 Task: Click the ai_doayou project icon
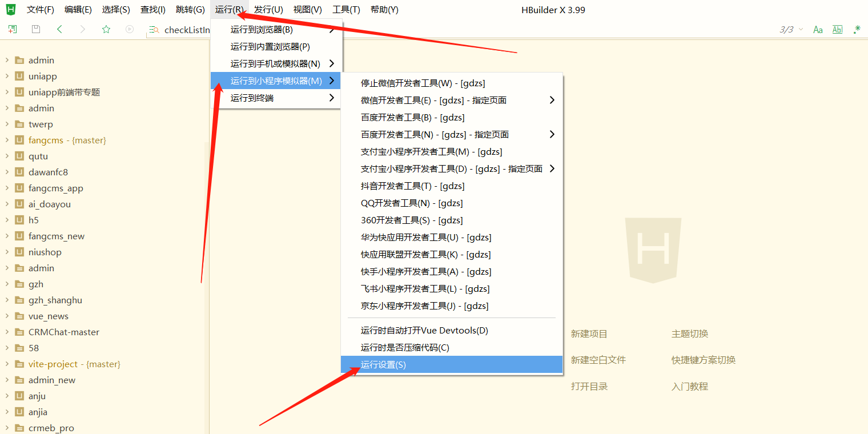[x=19, y=204]
